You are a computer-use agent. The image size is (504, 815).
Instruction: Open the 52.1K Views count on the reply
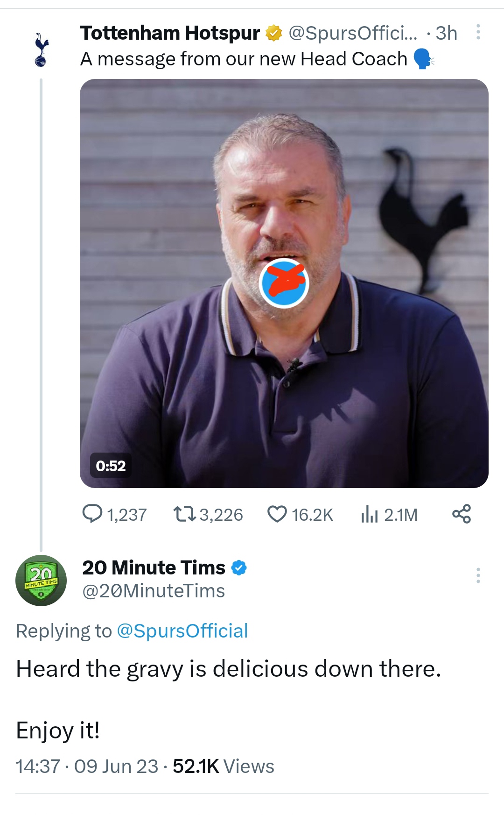tap(223, 766)
